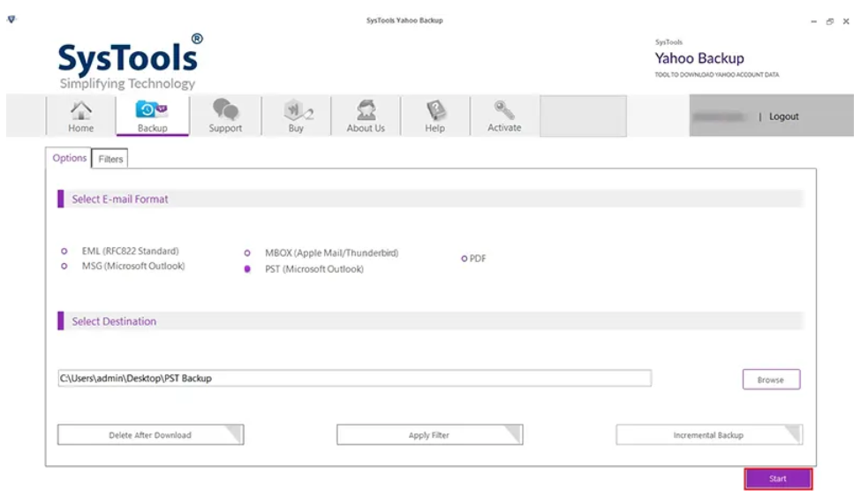Image resolution: width=861 pixels, height=504 pixels.
Task: Close the SysTools Yahoo Backup window
Action: (846, 21)
